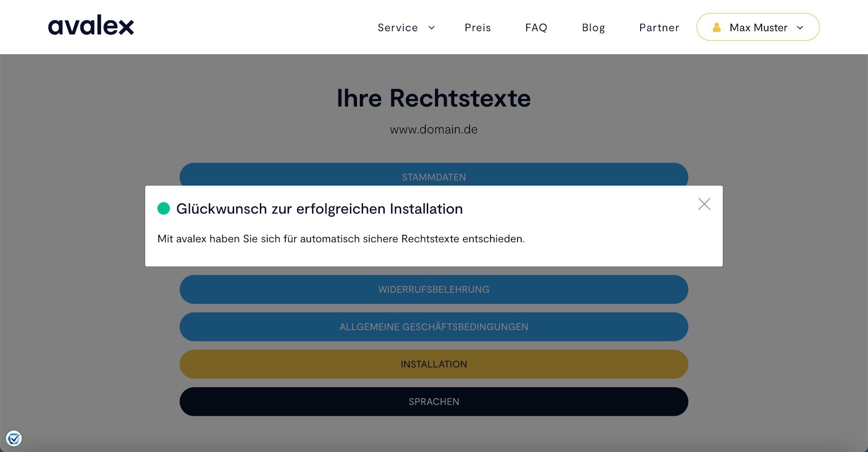Click the Max Muster account name

click(758, 28)
